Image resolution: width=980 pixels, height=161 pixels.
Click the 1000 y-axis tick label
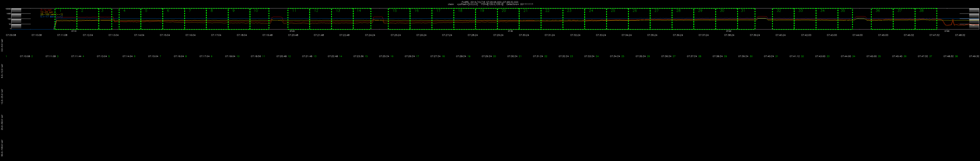click(8, 14)
